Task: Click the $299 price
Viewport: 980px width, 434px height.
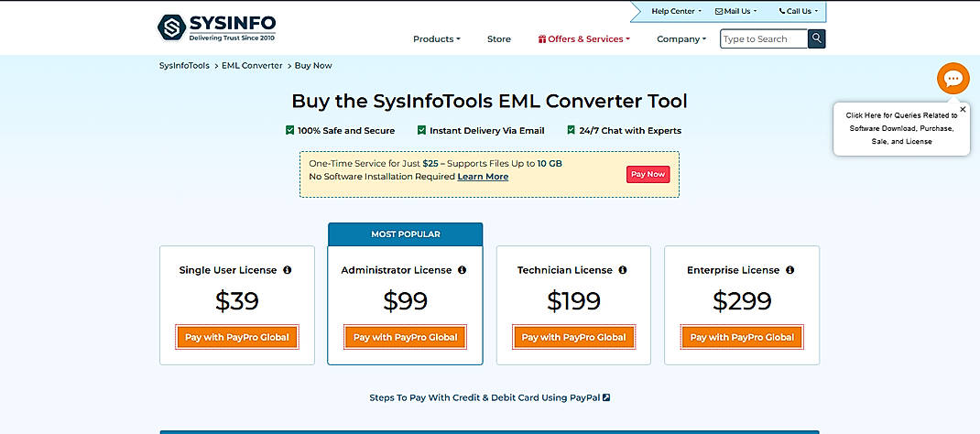Action: (742, 301)
